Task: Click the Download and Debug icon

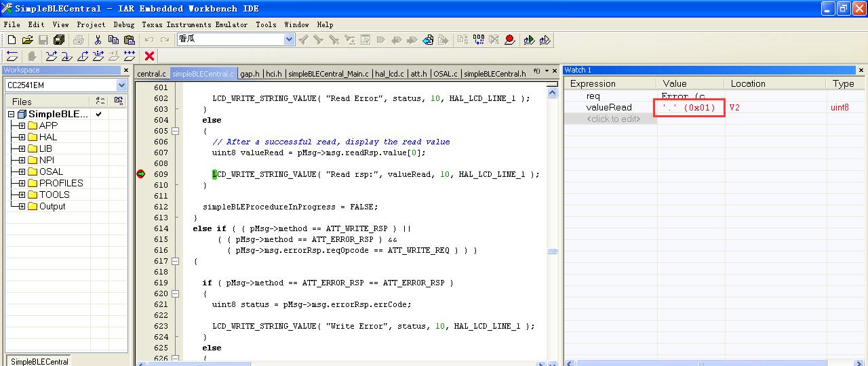Action: click(529, 40)
